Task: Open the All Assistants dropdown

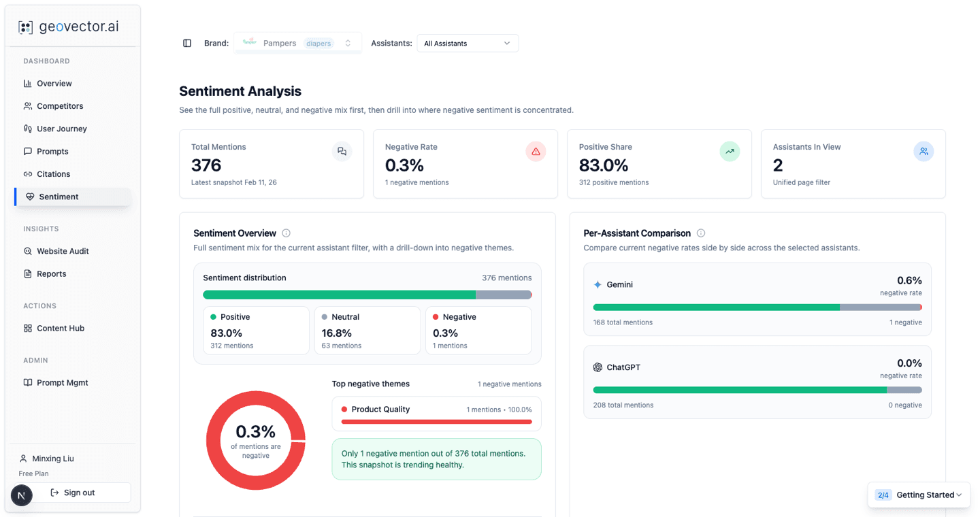Action: point(468,43)
